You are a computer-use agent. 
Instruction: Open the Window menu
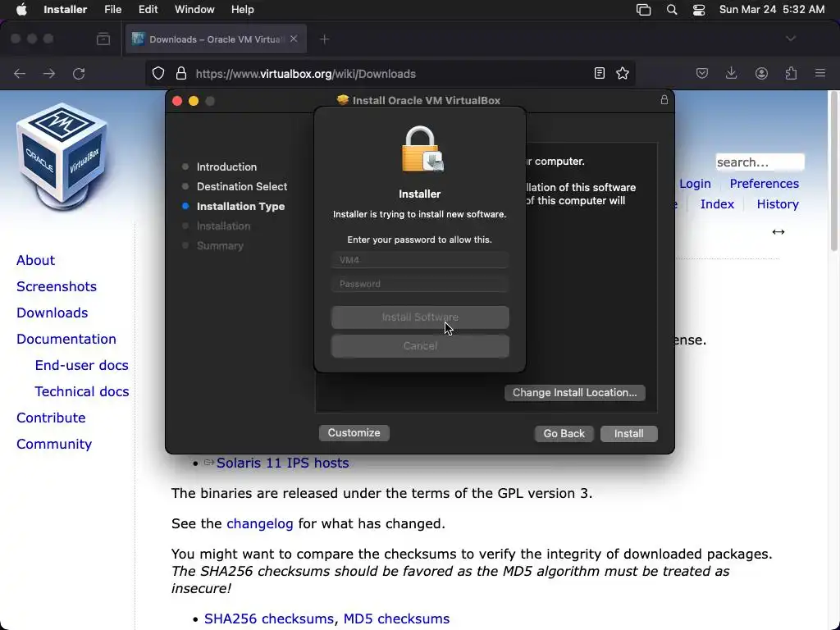(194, 10)
